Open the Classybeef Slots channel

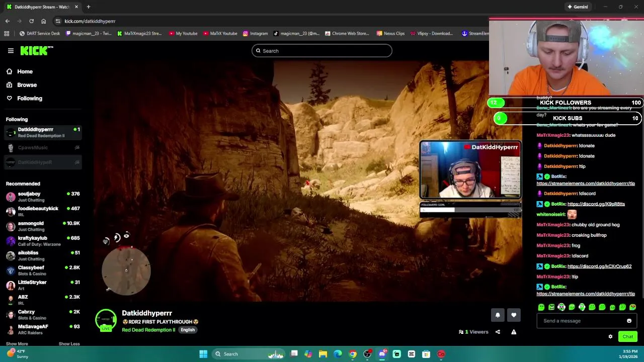click(x=43, y=270)
